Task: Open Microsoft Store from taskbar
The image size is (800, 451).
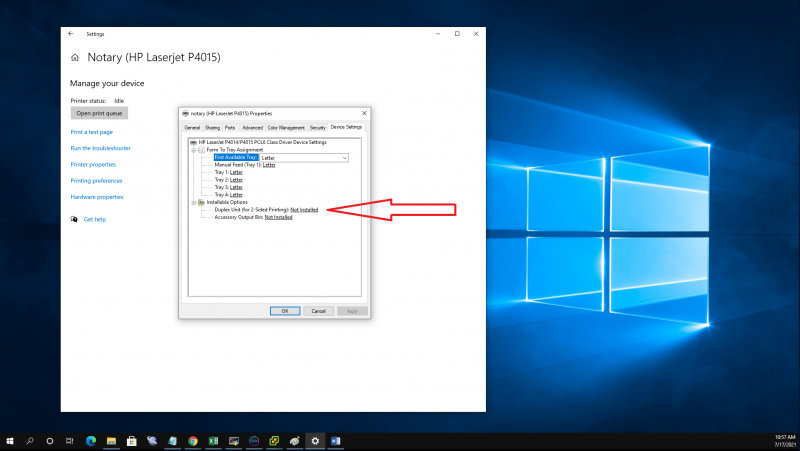Action: (132, 441)
